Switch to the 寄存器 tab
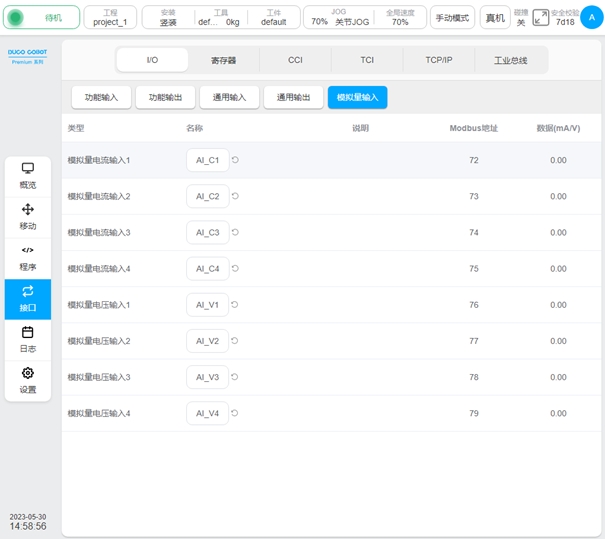The width and height of the screenshot is (605, 539). pos(224,60)
